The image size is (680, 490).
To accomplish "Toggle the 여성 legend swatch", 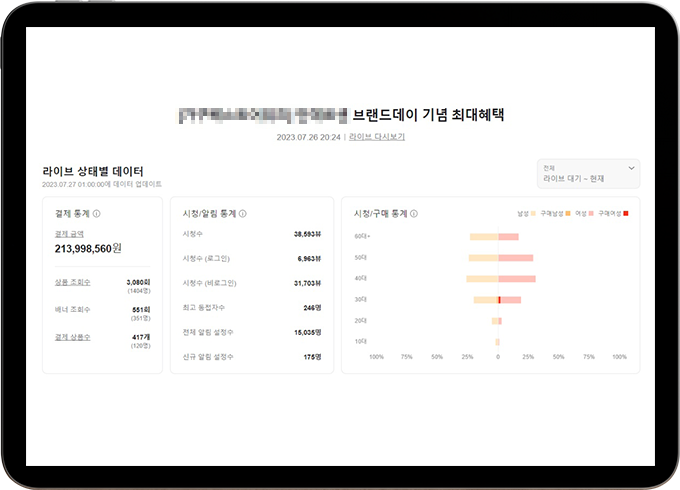I will pyautogui.click(x=592, y=214).
